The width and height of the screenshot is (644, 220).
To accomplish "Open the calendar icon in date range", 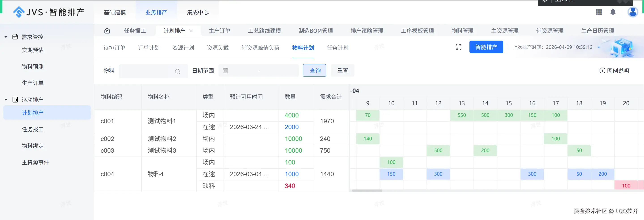I will (x=225, y=71).
